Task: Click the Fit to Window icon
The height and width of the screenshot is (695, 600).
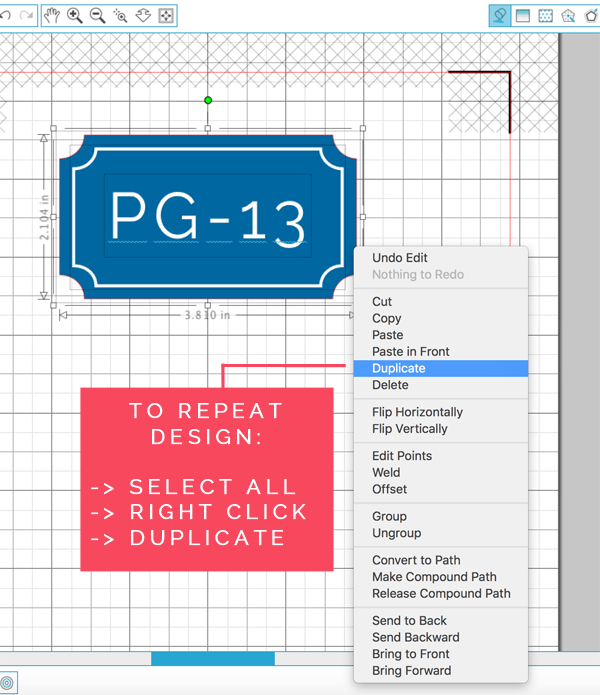Action: [166, 16]
